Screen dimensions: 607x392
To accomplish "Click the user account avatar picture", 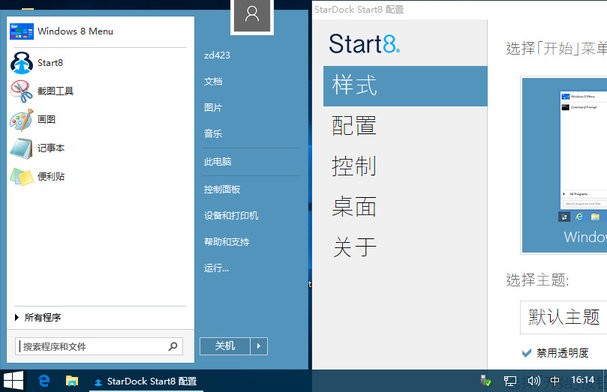I will pos(252,15).
